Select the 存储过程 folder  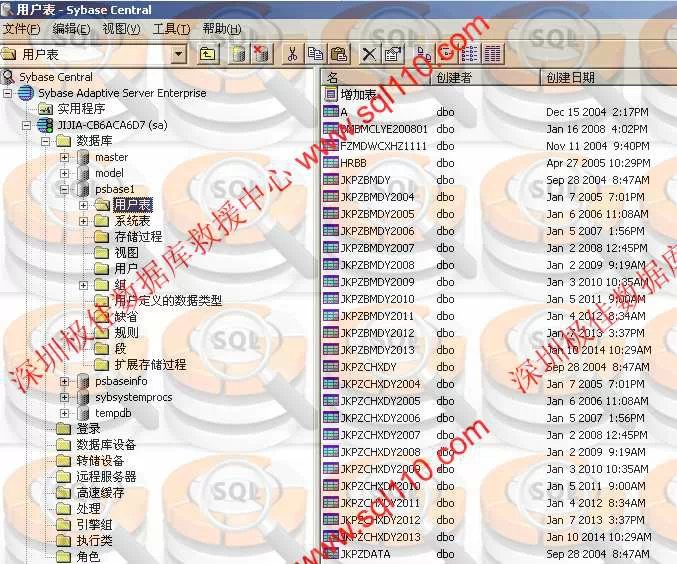point(138,237)
